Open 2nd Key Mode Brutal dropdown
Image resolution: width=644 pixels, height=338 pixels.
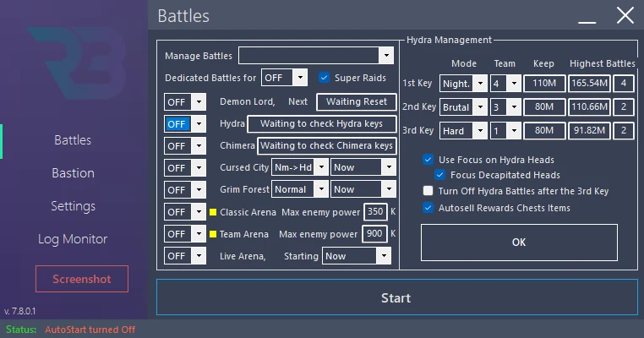pos(480,107)
